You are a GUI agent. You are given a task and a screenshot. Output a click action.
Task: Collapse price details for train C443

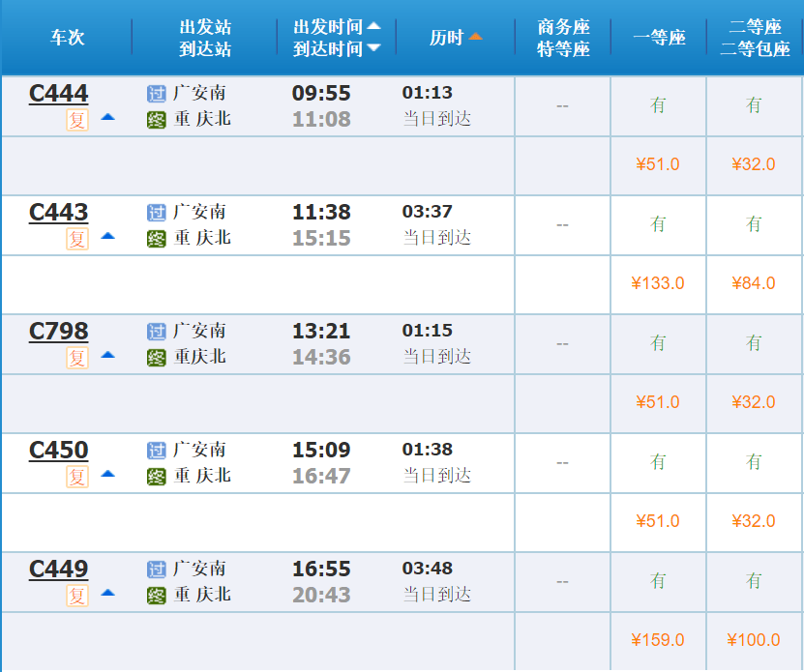(x=107, y=236)
